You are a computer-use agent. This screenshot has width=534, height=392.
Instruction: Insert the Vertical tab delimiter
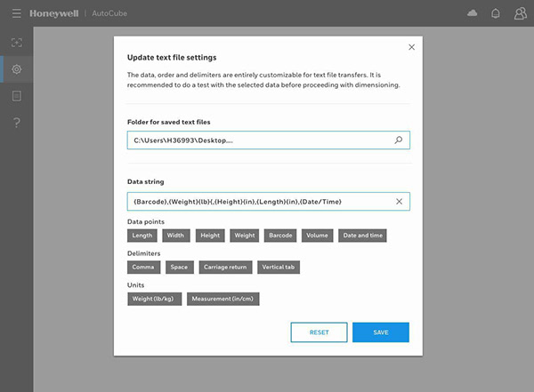[279, 268]
